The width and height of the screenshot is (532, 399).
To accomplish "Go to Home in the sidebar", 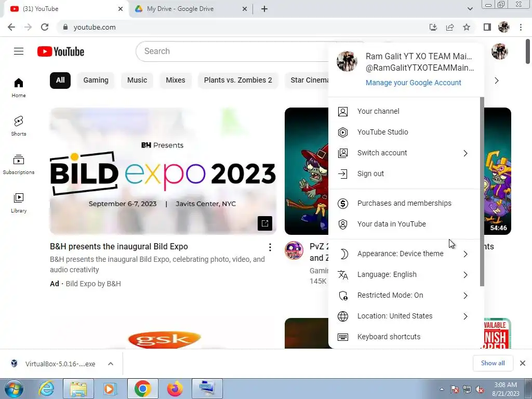I will point(19,88).
